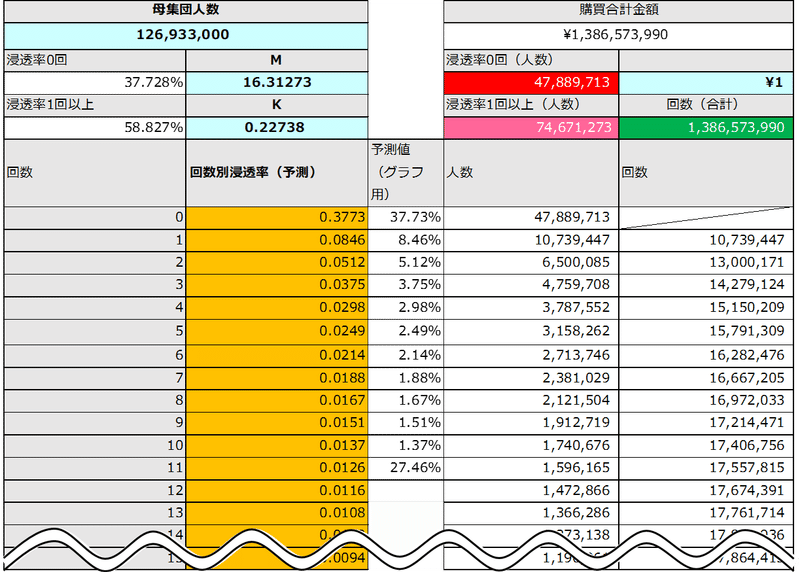This screenshot has width=800, height=572.
Task: Click the 27.46% graph value cell
Action: [x=406, y=468]
